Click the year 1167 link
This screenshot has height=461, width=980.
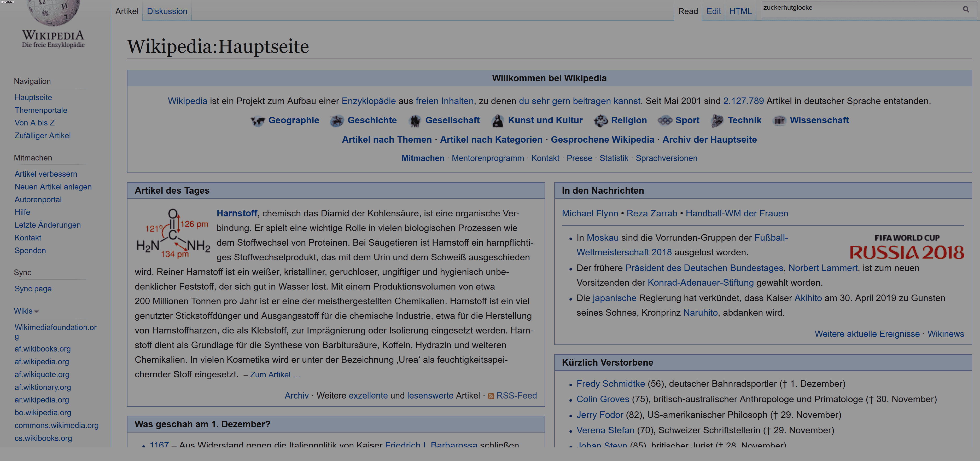[159, 445]
